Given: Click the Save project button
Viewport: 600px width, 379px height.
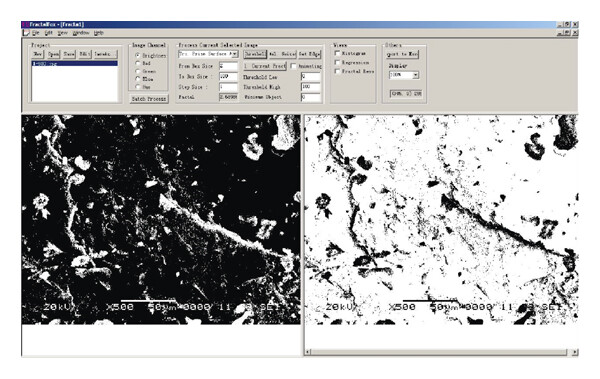Looking at the screenshot, I should click(x=69, y=54).
